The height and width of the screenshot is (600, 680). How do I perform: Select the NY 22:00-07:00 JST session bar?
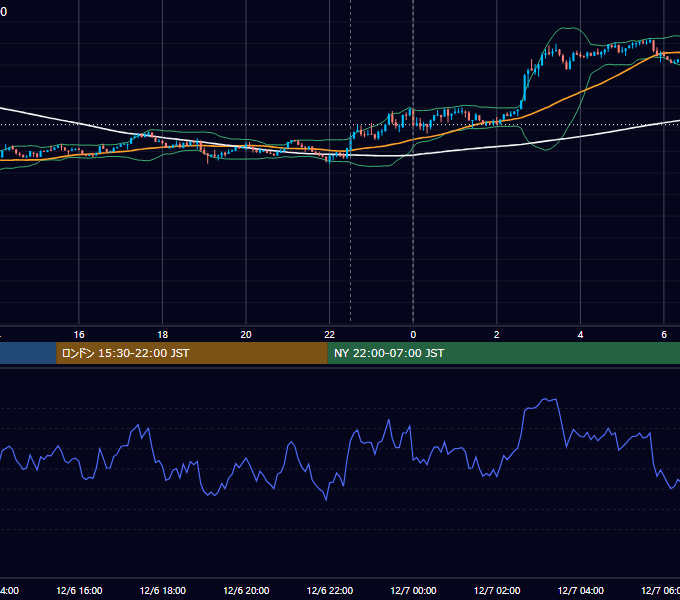tap(503, 353)
